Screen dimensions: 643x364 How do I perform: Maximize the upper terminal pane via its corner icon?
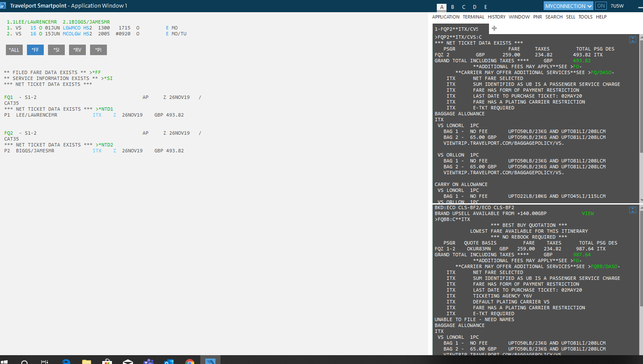tap(632, 40)
